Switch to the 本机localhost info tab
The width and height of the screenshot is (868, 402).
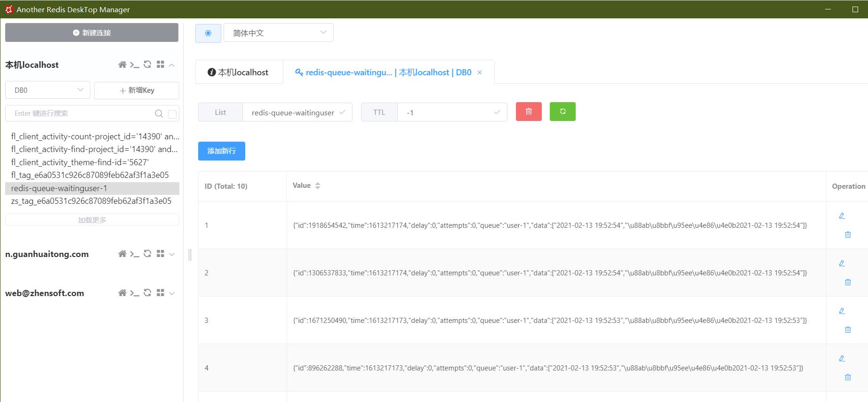[239, 72]
